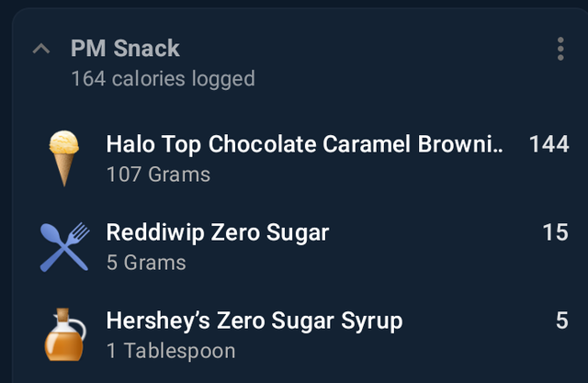Collapse the PM Snack section chevron
Viewport: 588px width, 383px height.
click(41, 49)
